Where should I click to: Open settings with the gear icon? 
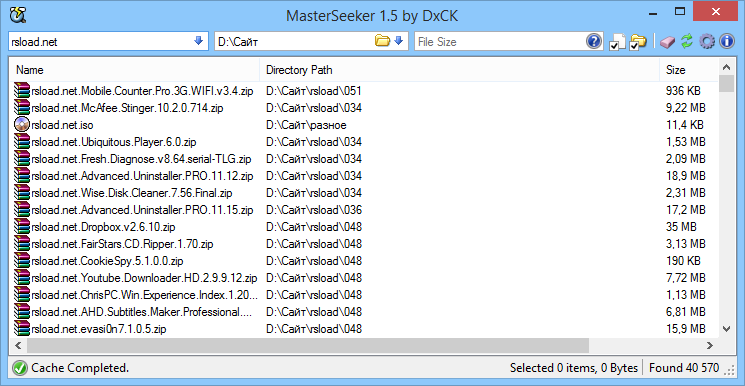(x=707, y=41)
